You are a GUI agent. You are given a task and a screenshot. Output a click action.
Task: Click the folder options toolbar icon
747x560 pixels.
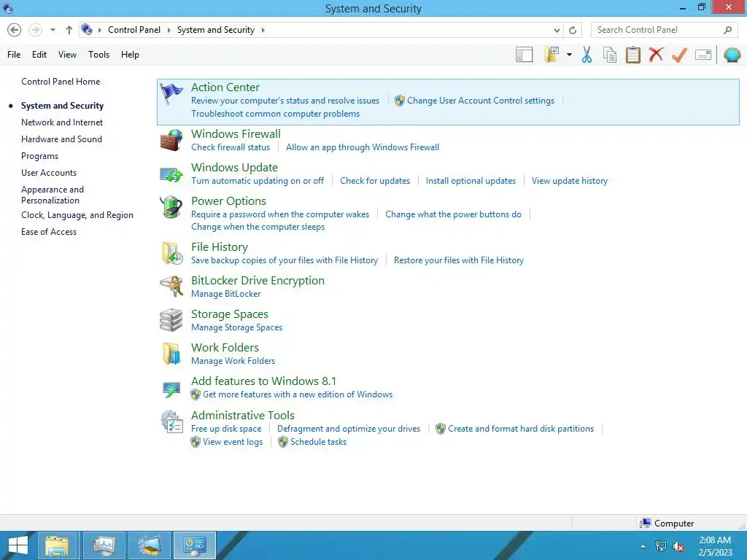[x=551, y=55]
